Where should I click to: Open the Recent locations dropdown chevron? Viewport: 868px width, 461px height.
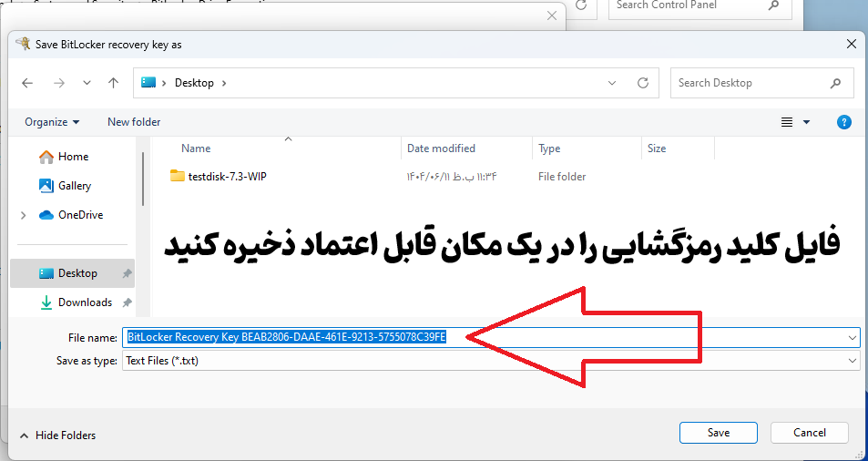coord(87,83)
